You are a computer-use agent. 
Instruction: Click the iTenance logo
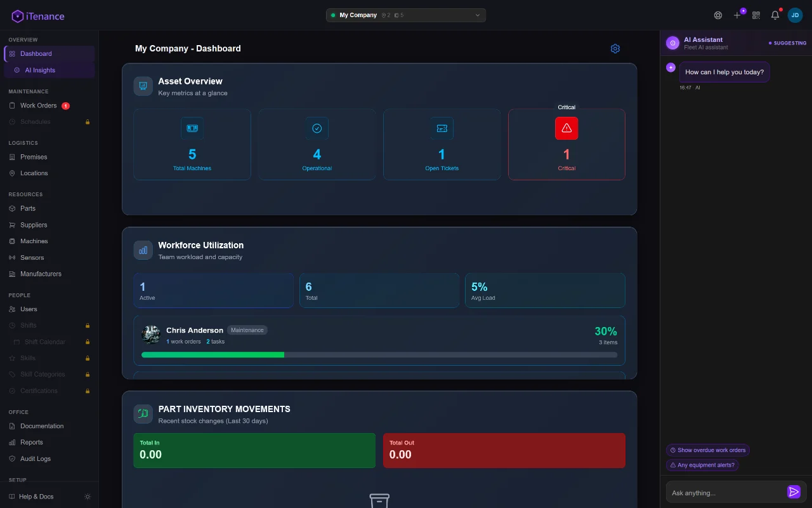(x=38, y=16)
